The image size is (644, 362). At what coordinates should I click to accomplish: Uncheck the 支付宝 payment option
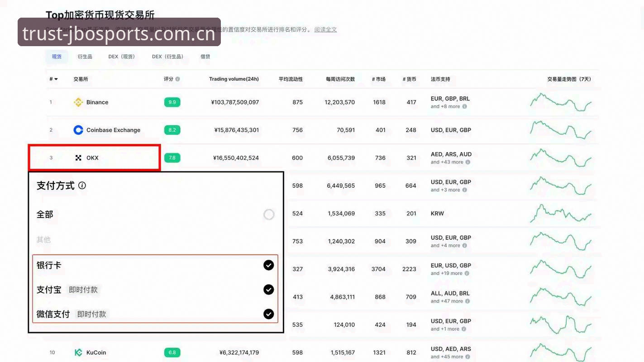point(269,290)
